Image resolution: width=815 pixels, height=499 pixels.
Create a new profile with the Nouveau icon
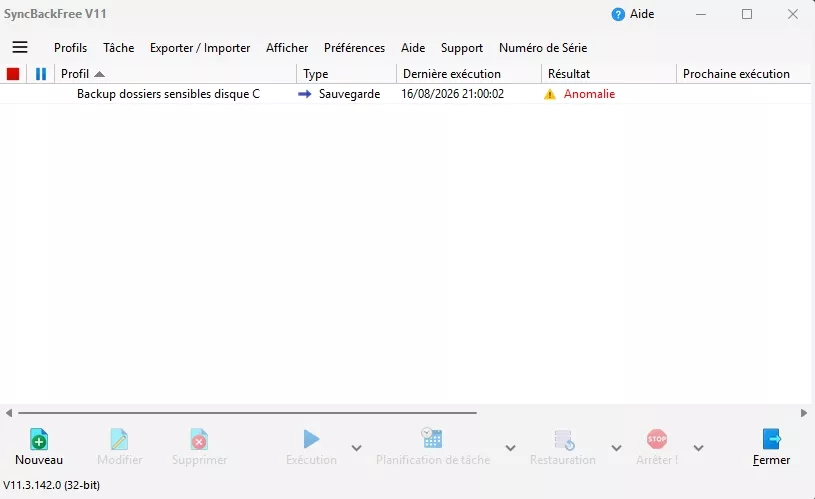click(x=39, y=439)
